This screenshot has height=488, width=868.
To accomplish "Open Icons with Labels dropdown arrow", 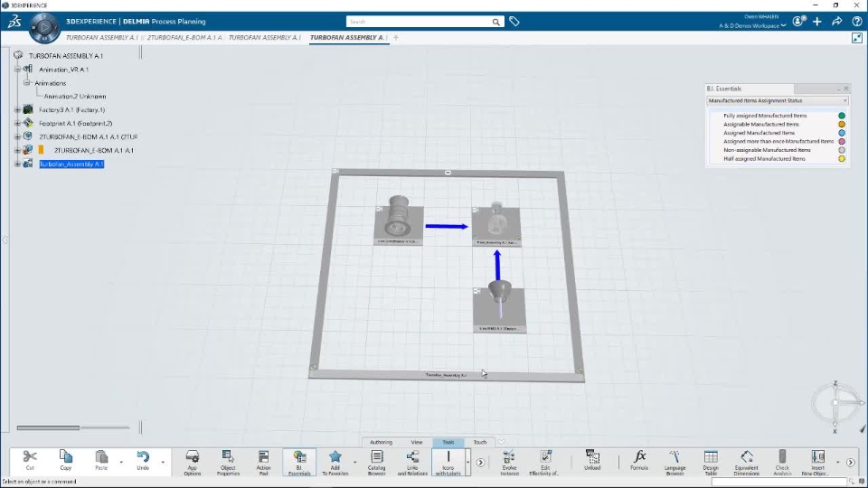I will click(467, 462).
